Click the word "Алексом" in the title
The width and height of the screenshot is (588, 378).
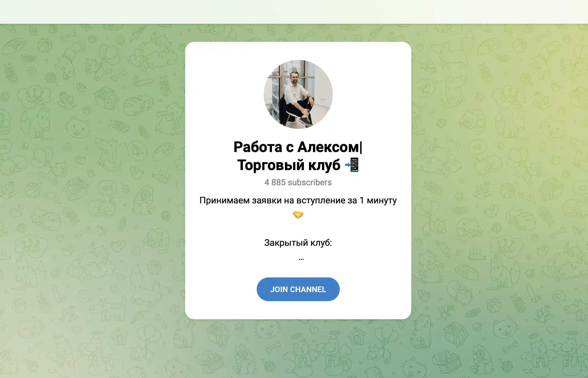pyautogui.click(x=328, y=147)
